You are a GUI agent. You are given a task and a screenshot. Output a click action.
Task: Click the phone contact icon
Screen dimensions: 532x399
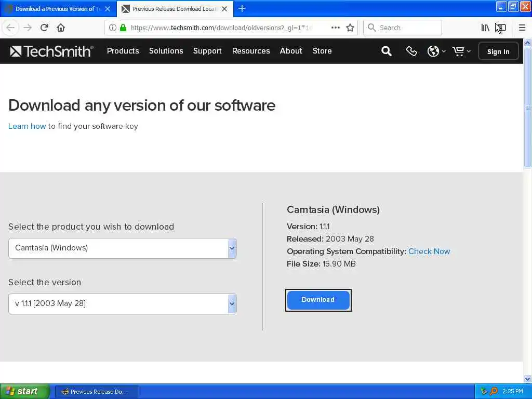411,51
